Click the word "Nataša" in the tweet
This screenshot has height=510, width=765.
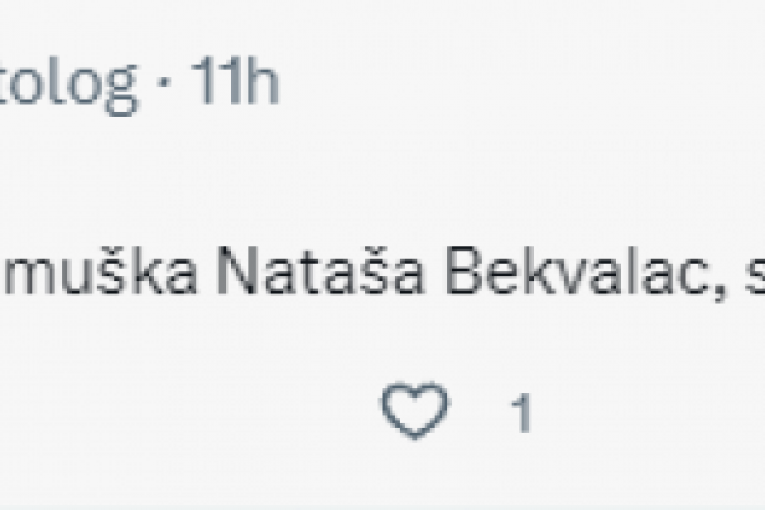click(x=323, y=275)
